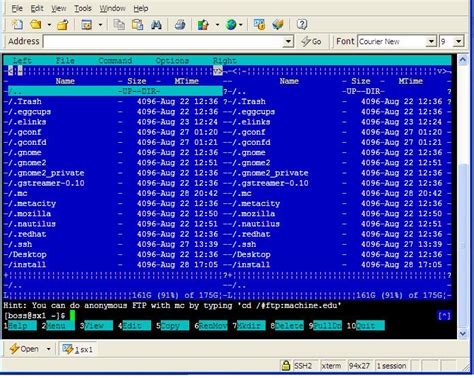Open the Window menu

coord(112,8)
